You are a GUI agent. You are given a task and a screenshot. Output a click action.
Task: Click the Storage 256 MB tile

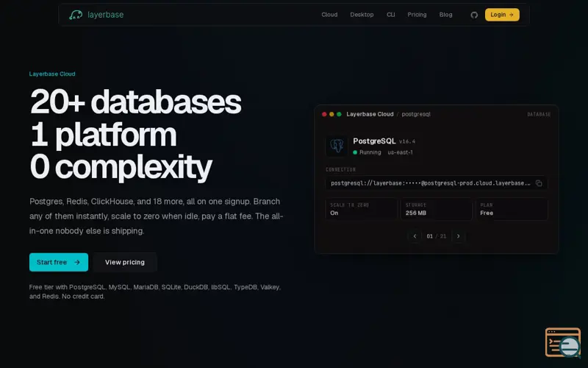click(x=437, y=209)
